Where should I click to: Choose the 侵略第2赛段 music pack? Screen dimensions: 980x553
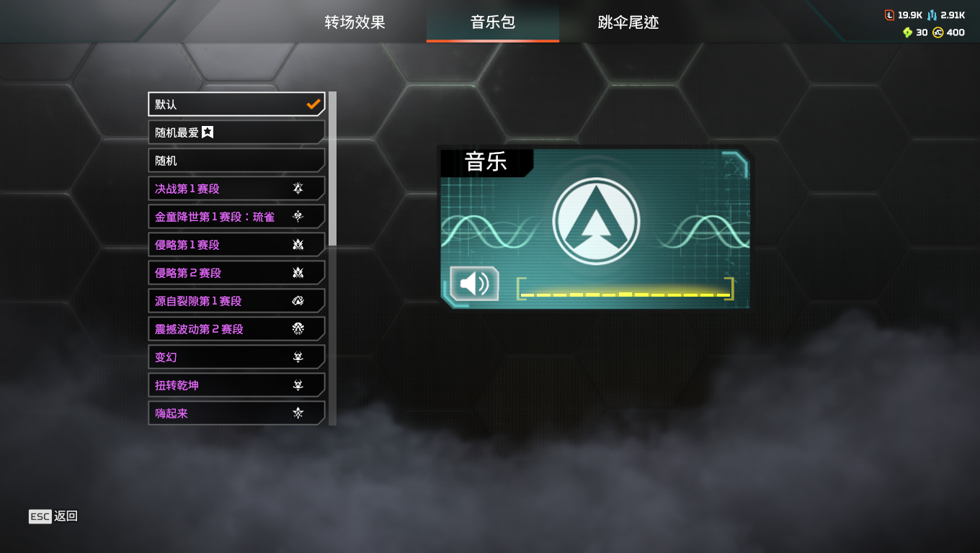coord(236,273)
